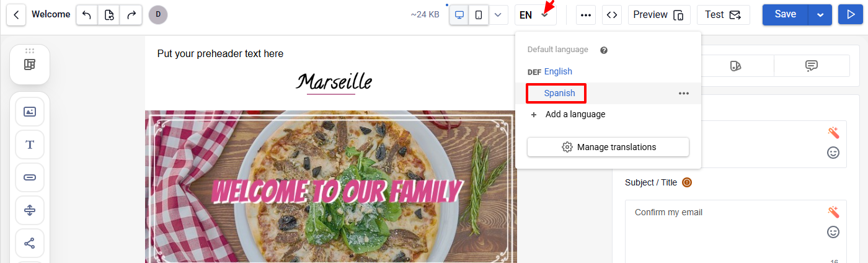Switch to mobile preview mode

(x=479, y=15)
